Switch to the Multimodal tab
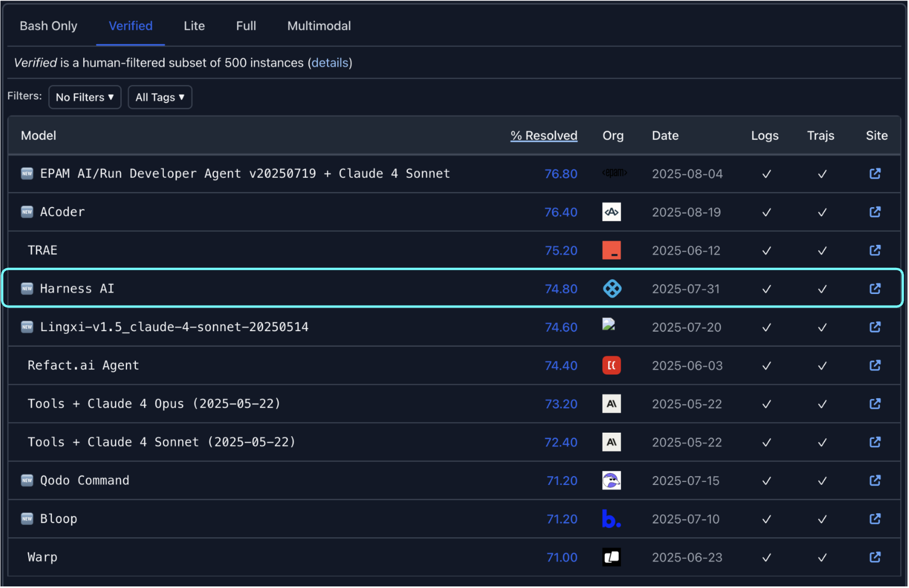The image size is (909, 588). point(319,26)
